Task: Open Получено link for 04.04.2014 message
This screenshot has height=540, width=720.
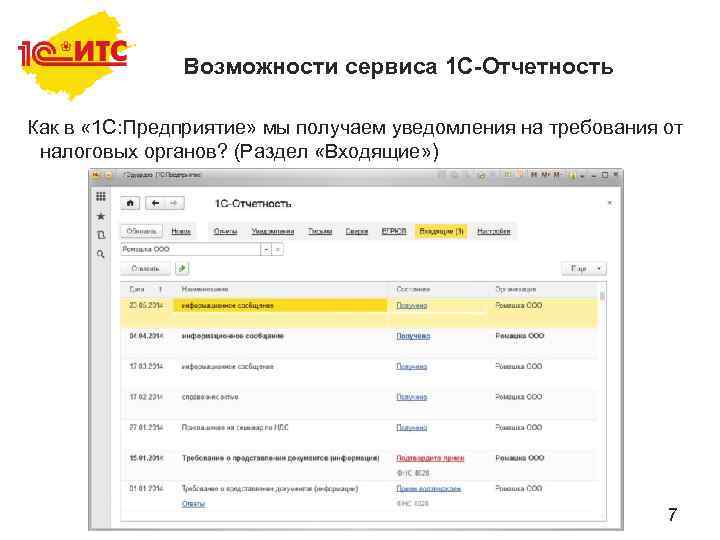Action: (413, 336)
